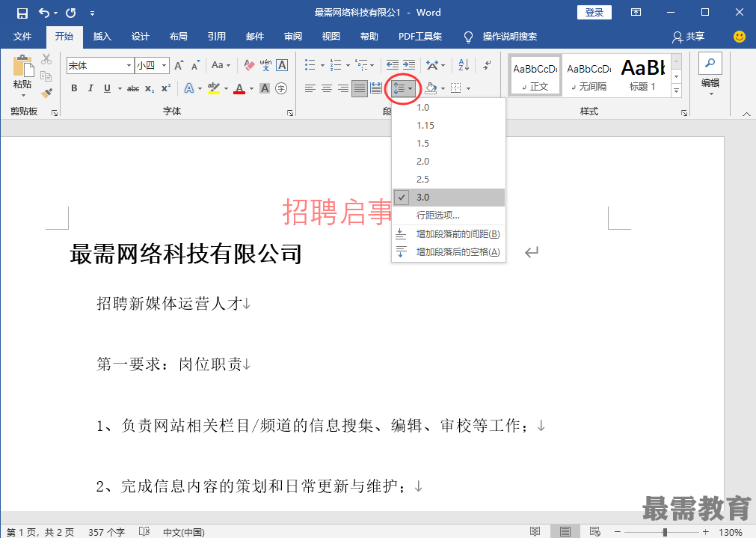Select the checked 3.0 line spacing
Image resolution: width=756 pixels, height=538 pixels.
point(449,197)
